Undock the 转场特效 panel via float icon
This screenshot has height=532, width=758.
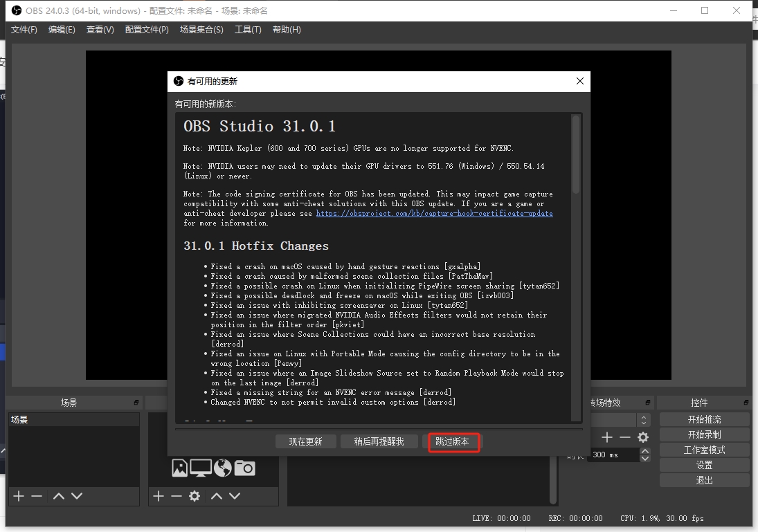click(648, 403)
